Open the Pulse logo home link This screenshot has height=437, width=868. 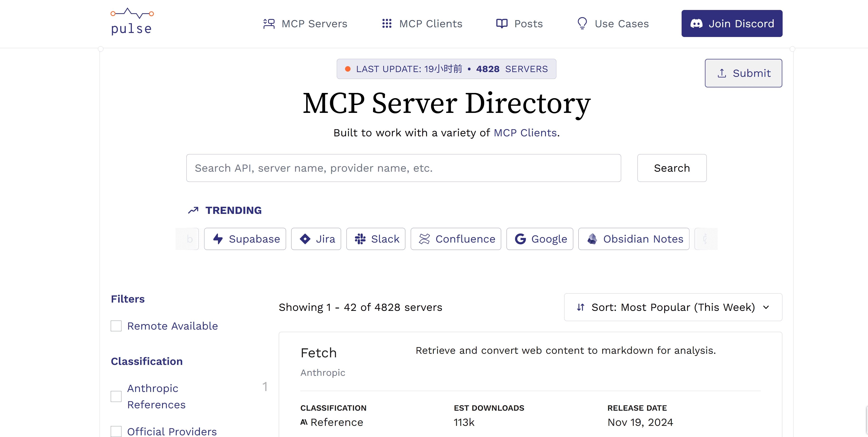[132, 22]
